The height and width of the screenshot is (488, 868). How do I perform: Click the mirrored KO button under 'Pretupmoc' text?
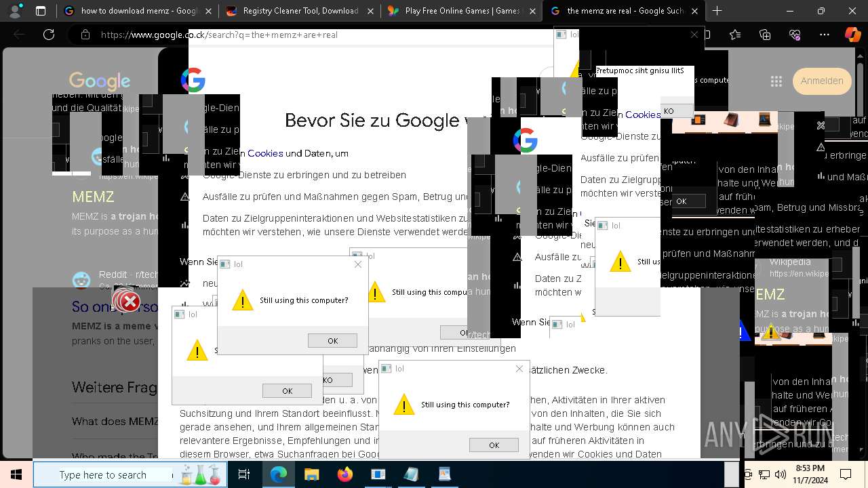[x=669, y=110]
